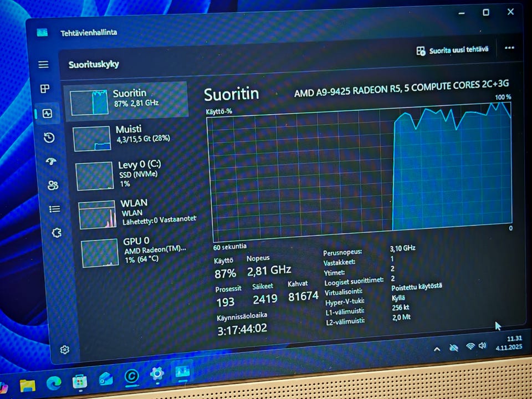Open the Services puzzle-piece sidebar icon
The height and width of the screenshot is (399, 532).
pos(57,233)
